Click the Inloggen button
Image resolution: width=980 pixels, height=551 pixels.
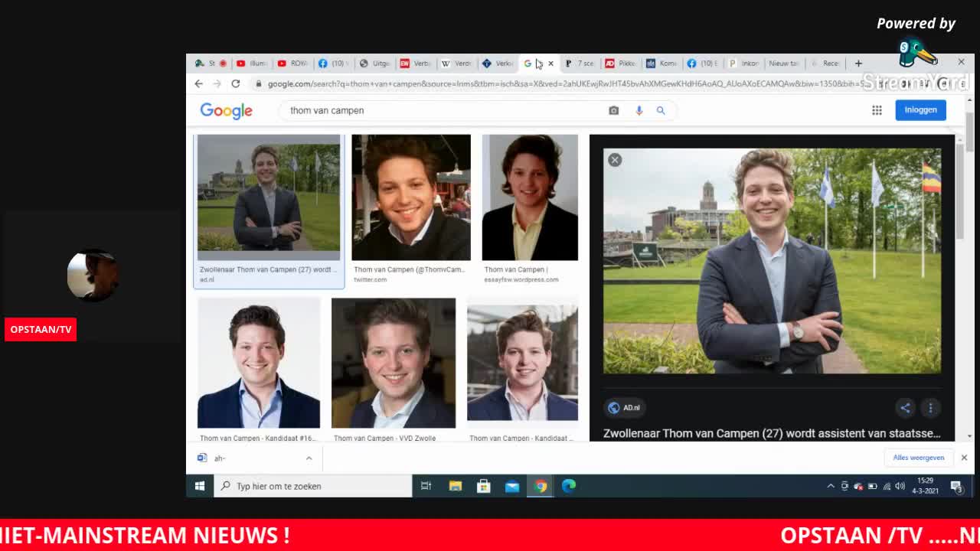[x=920, y=109]
